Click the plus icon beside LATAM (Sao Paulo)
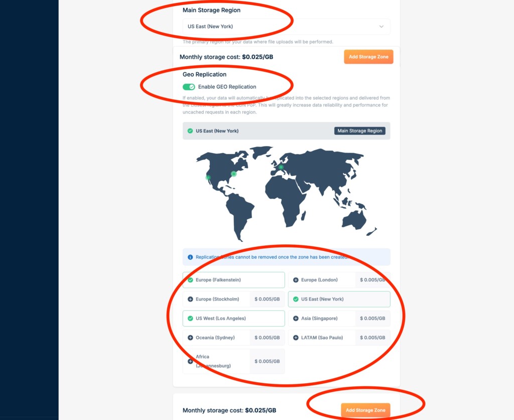 coord(296,338)
